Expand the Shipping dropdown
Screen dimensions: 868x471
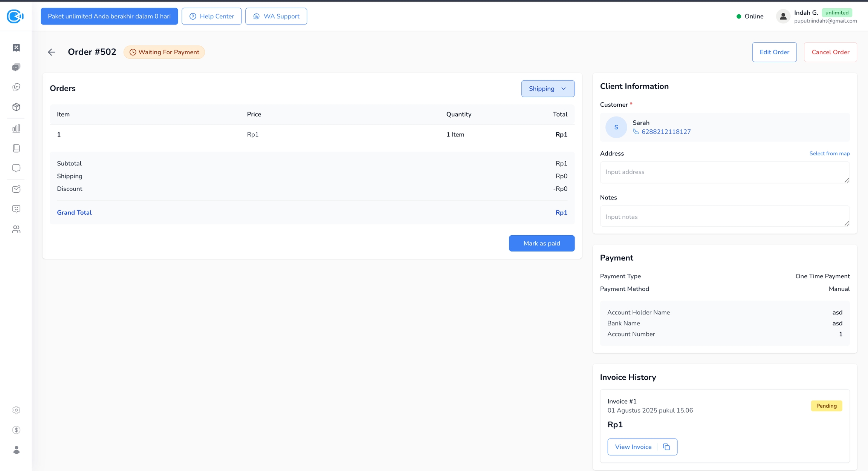[548, 89]
